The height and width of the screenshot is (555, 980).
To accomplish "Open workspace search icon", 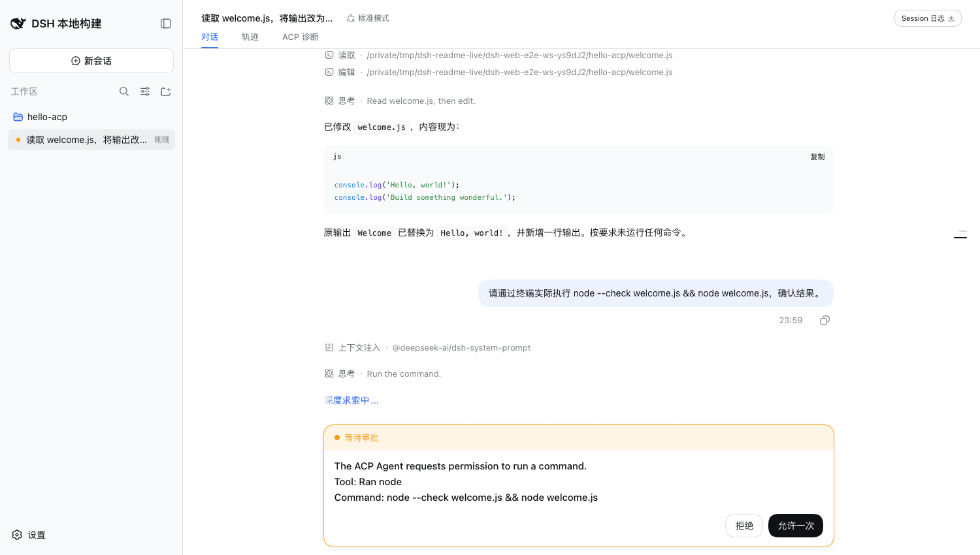I will tap(124, 91).
